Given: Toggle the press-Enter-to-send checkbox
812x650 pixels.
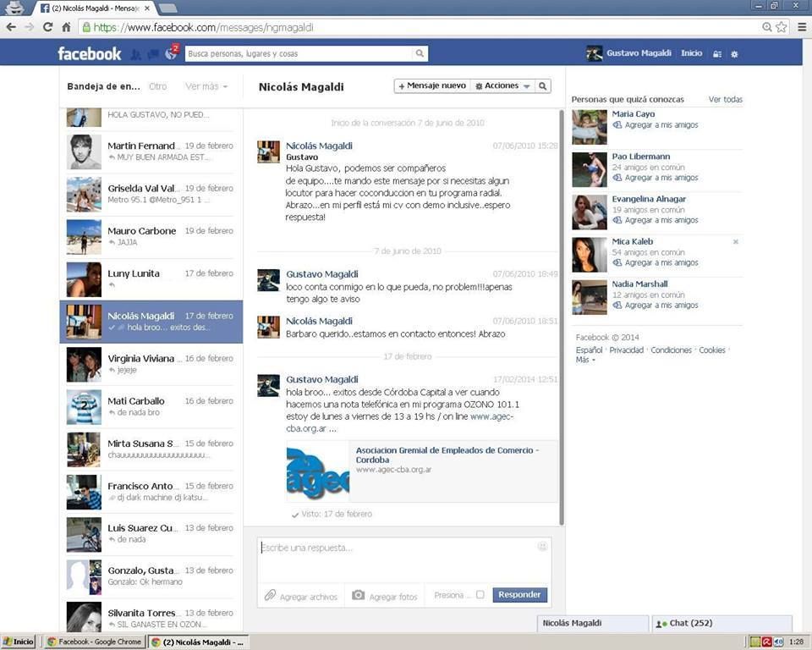Looking at the screenshot, I should tap(480, 595).
